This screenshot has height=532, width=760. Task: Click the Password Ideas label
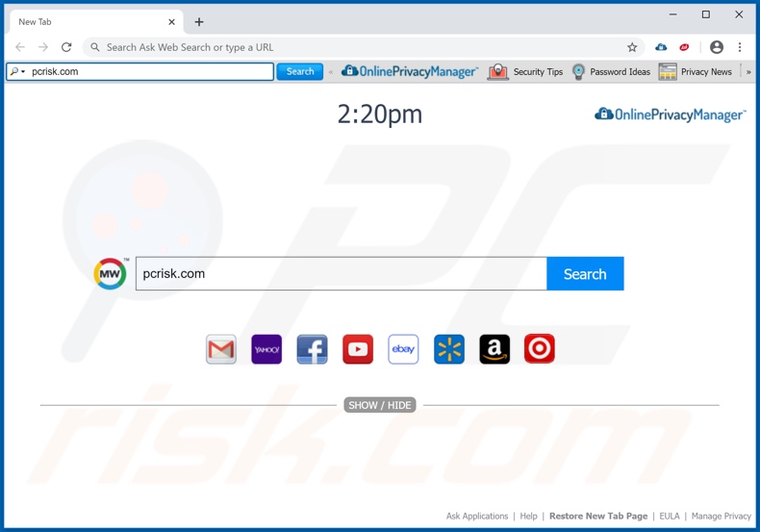[x=620, y=72]
